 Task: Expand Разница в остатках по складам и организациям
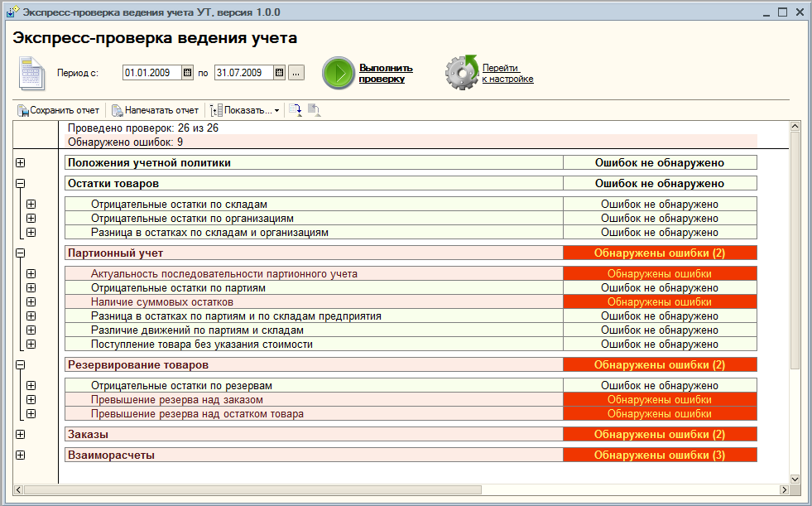click(x=31, y=232)
